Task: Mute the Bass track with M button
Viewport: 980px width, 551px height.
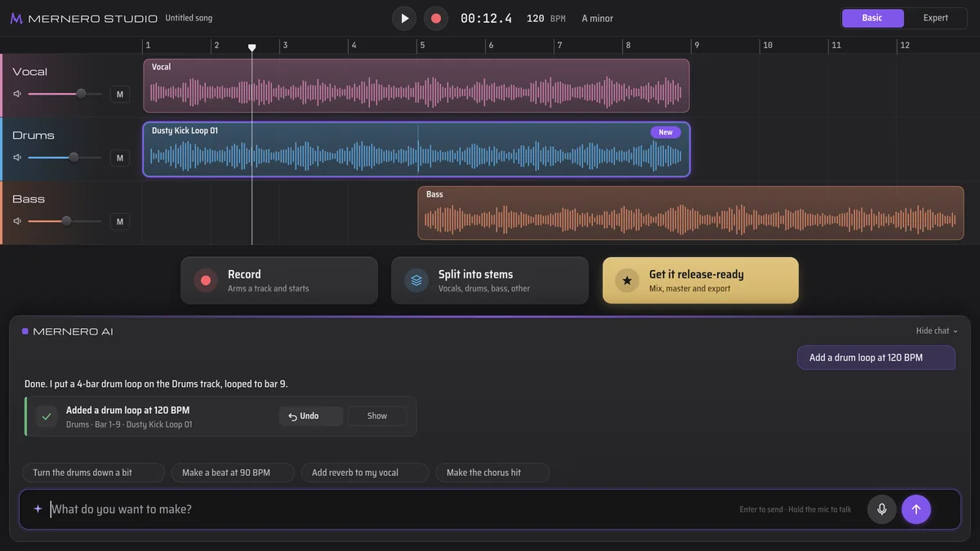Action: (120, 221)
